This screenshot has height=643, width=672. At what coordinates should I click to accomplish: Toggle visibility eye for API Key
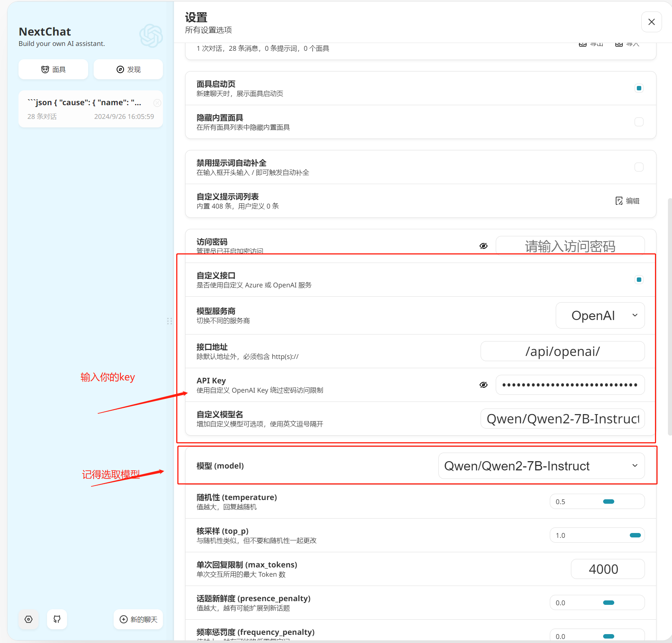[483, 385]
